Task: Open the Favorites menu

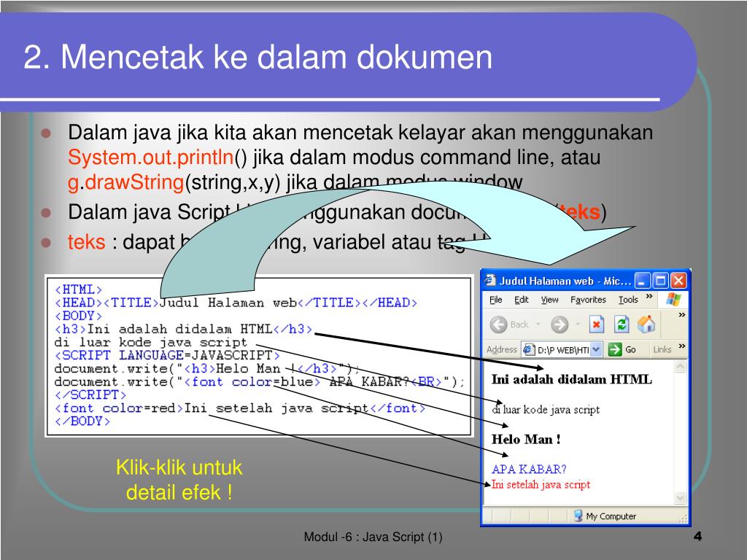Action: click(x=588, y=300)
